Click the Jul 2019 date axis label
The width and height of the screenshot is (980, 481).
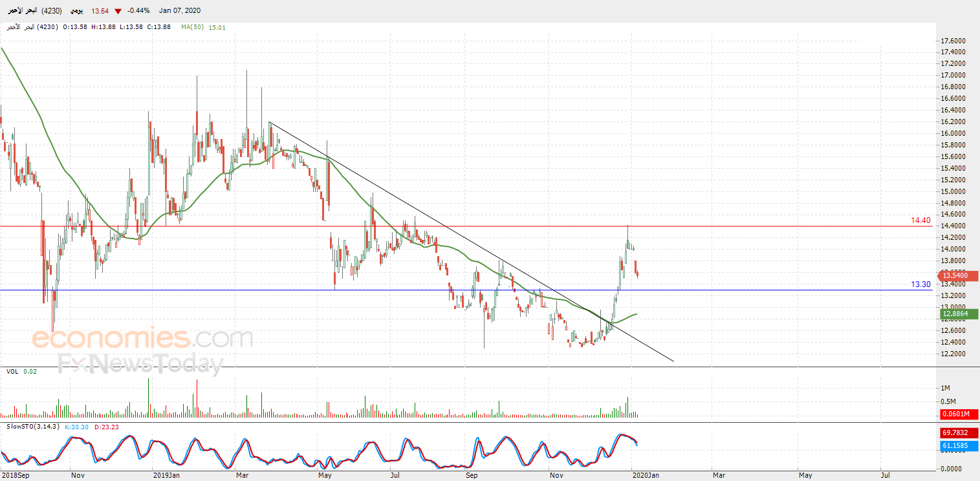click(x=395, y=475)
